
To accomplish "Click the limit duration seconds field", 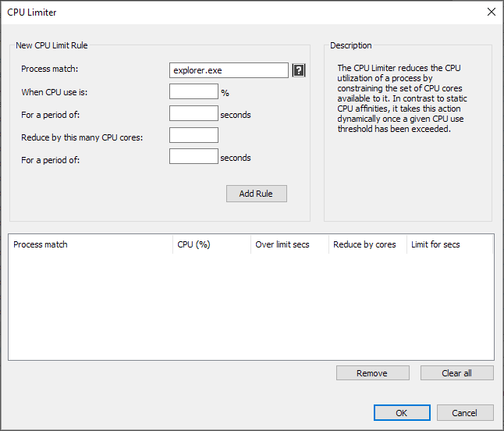I will pos(193,156).
